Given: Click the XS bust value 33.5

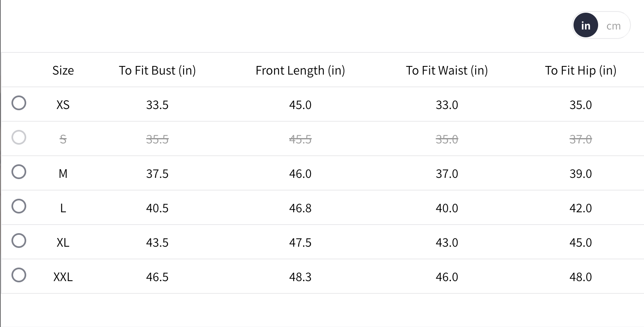Looking at the screenshot, I should (x=157, y=105).
